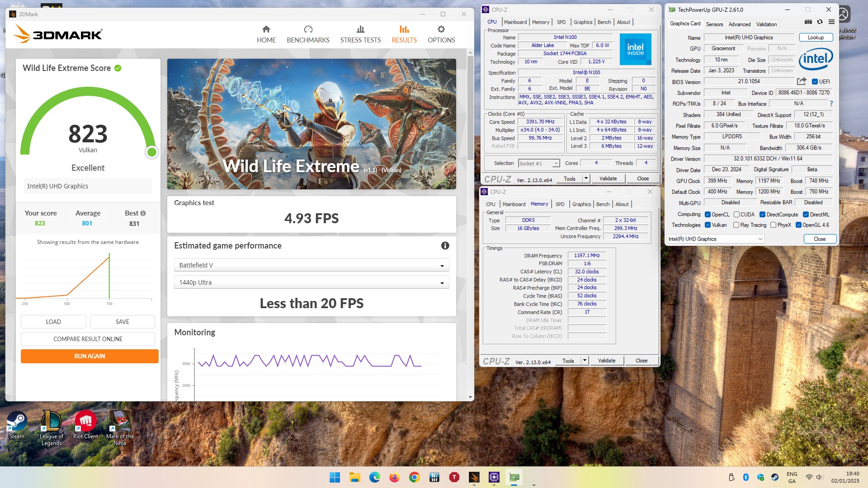Click COMPARE RESULT ONLINE

click(x=88, y=339)
